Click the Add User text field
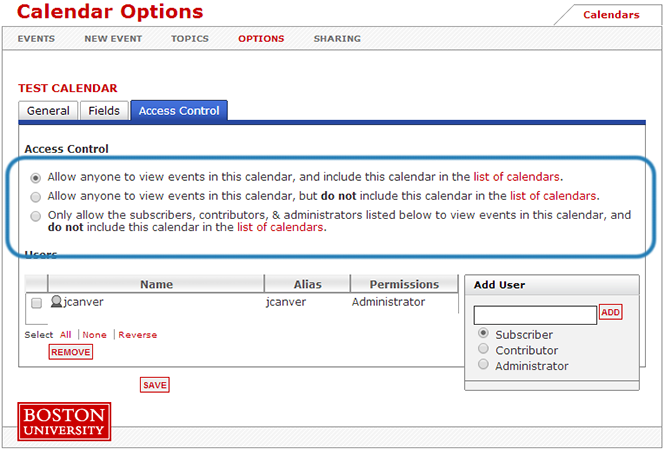 pos(535,314)
